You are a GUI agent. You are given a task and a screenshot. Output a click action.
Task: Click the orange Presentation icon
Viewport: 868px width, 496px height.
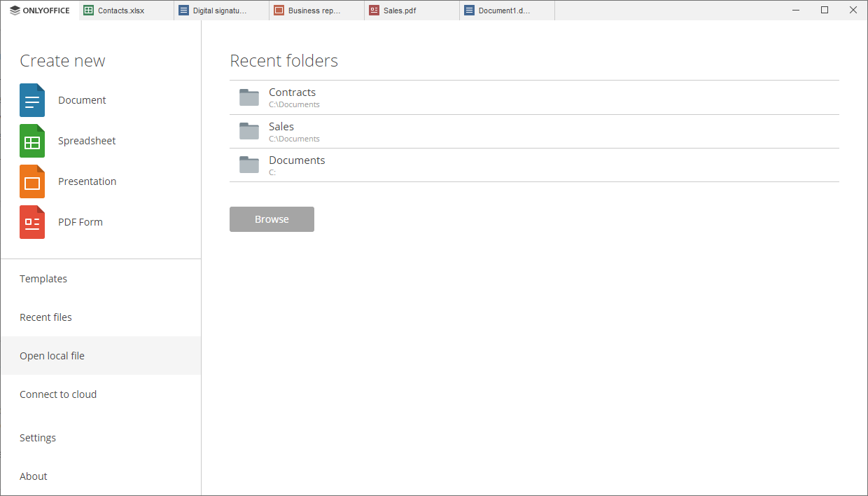(x=32, y=181)
